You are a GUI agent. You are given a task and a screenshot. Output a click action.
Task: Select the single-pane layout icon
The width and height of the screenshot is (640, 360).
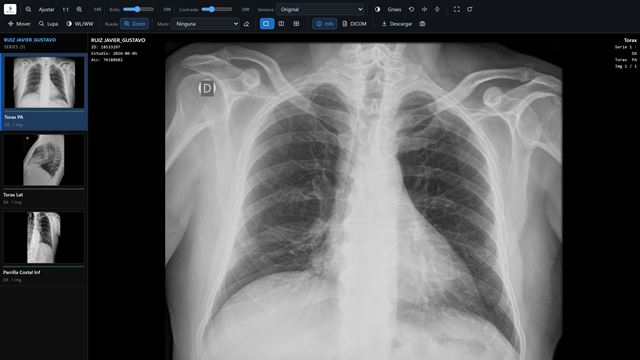coord(267,24)
